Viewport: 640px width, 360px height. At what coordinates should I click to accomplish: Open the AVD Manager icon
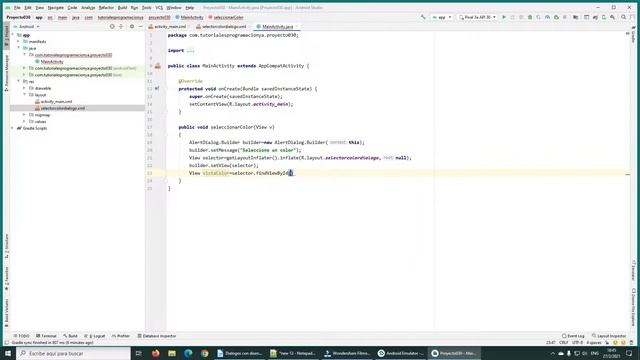[604, 17]
